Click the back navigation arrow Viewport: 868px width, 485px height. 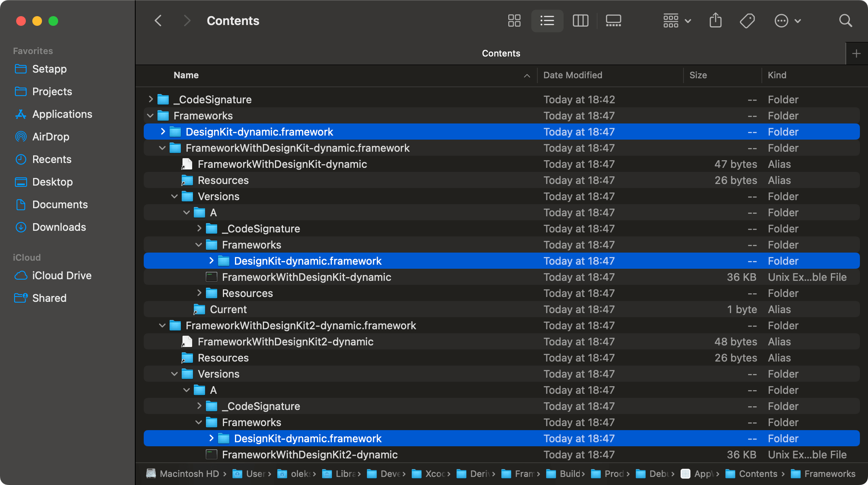tap(158, 21)
